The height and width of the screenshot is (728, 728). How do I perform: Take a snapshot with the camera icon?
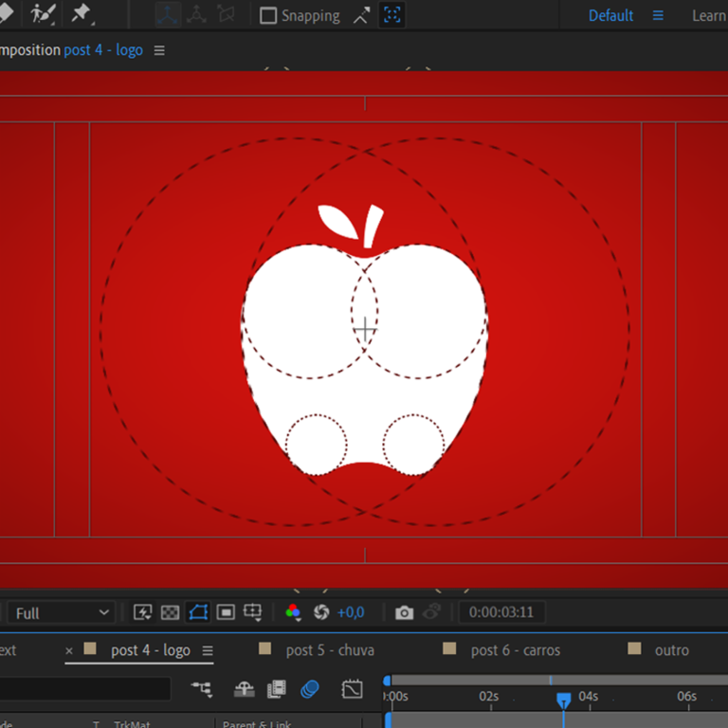(404, 613)
